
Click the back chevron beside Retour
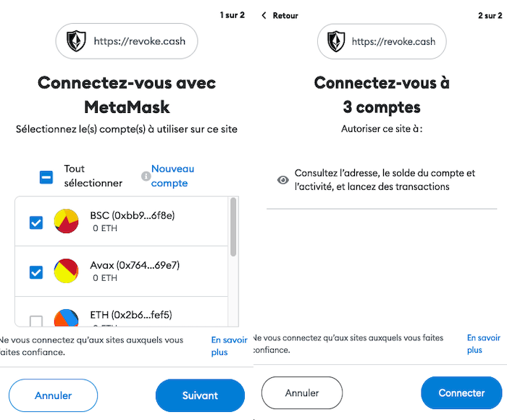264,15
